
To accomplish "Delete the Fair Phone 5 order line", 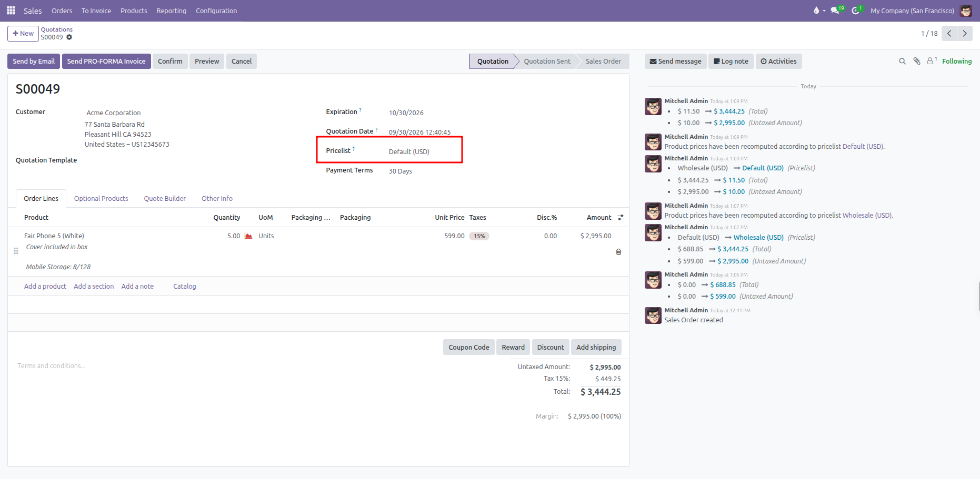I will pos(618,252).
